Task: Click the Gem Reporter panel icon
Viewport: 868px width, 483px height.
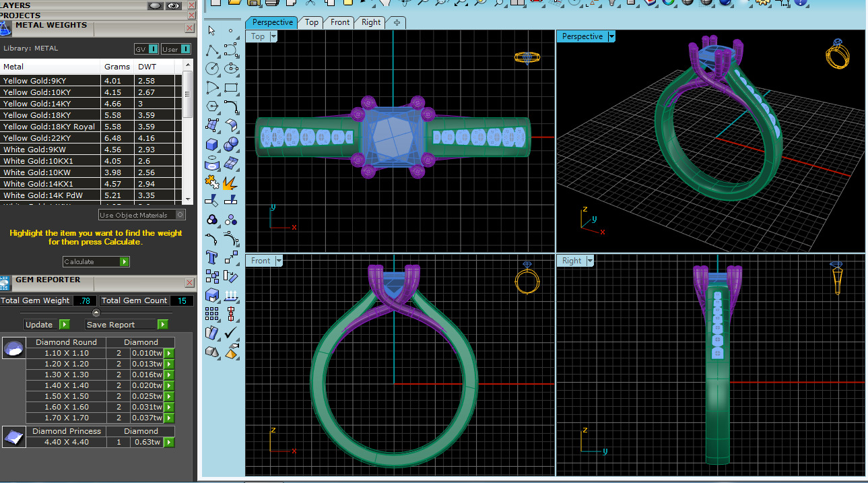Action: 5,283
